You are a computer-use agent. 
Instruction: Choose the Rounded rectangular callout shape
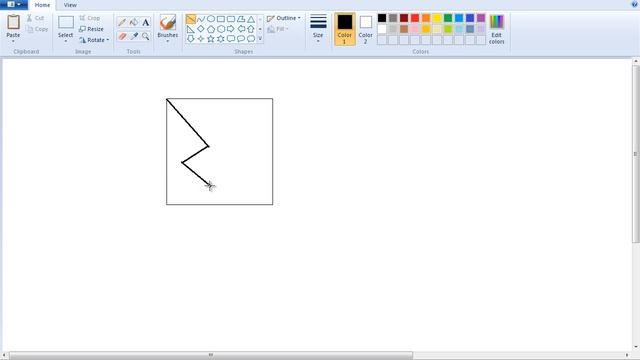[x=231, y=39]
